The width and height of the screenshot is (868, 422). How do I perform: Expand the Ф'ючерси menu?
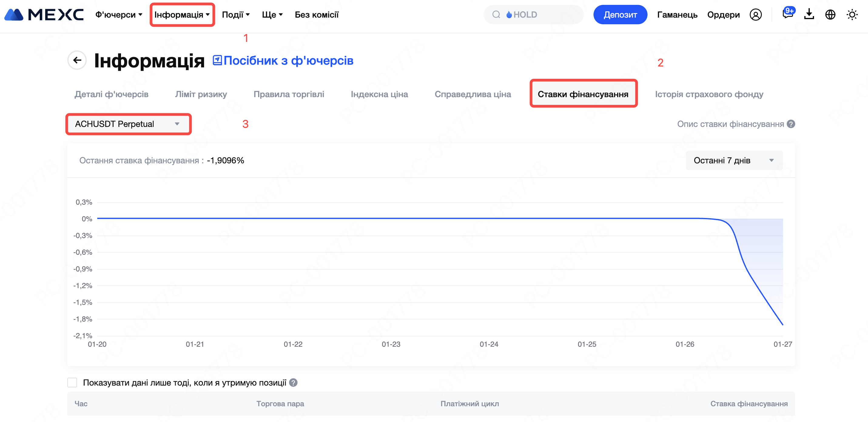coord(119,15)
